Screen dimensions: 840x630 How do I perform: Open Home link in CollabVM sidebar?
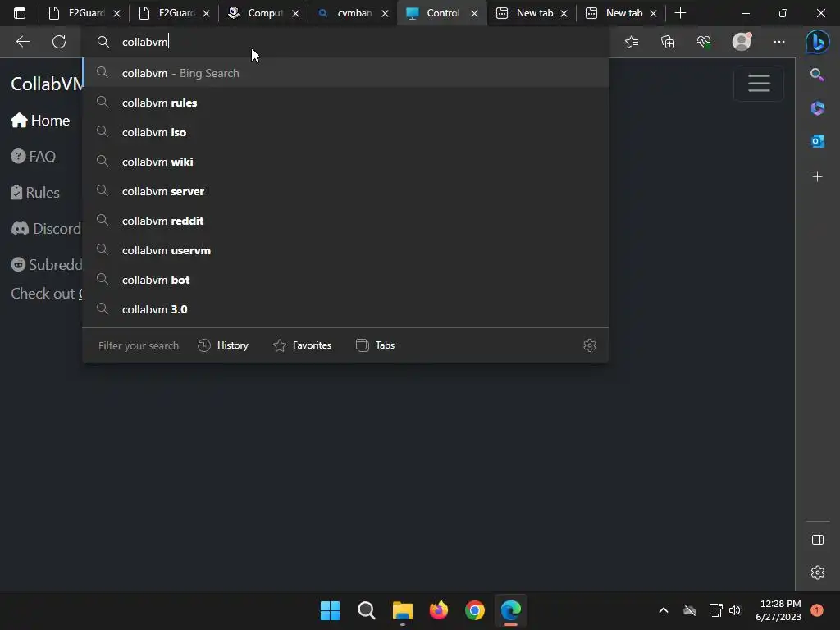pyautogui.click(x=40, y=121)
